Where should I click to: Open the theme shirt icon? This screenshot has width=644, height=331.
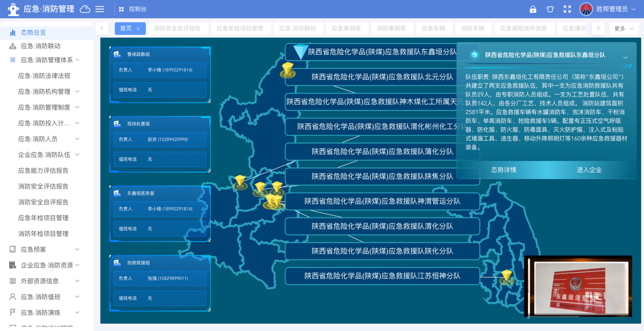click(550, 9)
